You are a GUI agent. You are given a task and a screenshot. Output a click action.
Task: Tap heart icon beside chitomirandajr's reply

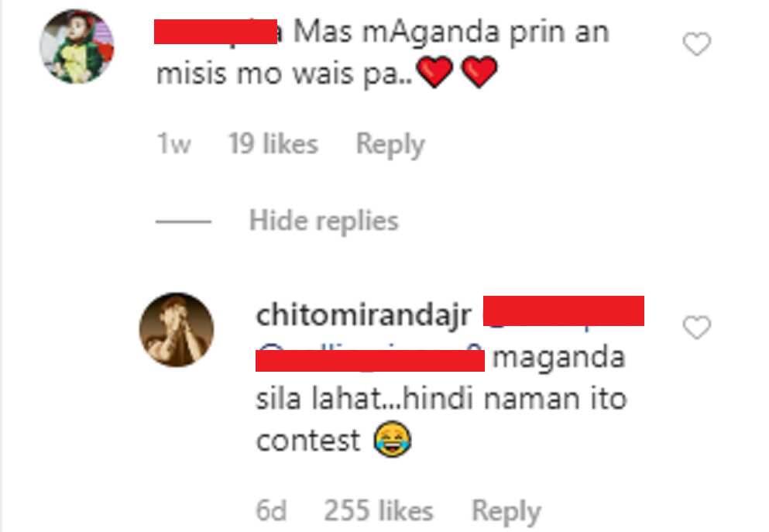point(697,328)
